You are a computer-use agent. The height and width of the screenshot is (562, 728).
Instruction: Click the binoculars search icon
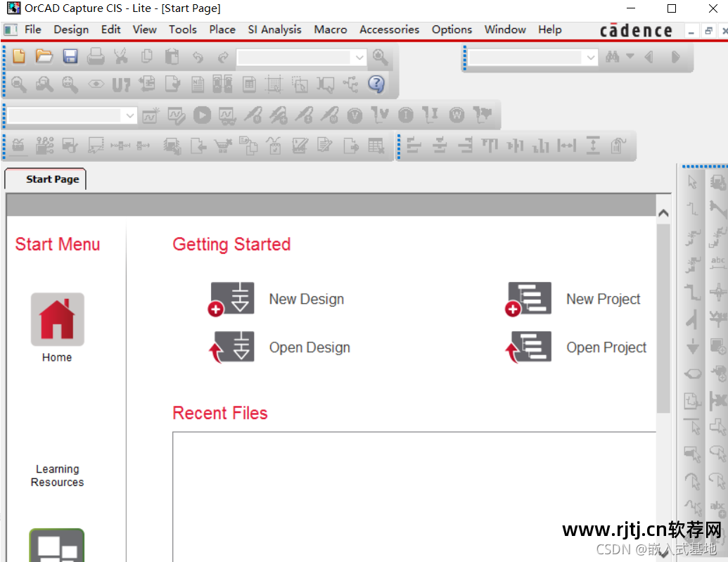613,57
